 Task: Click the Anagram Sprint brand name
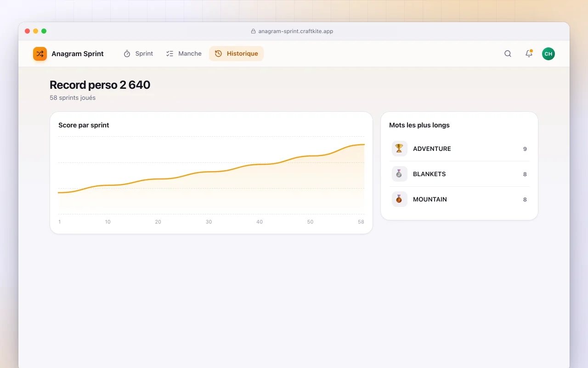coord(78,54)
